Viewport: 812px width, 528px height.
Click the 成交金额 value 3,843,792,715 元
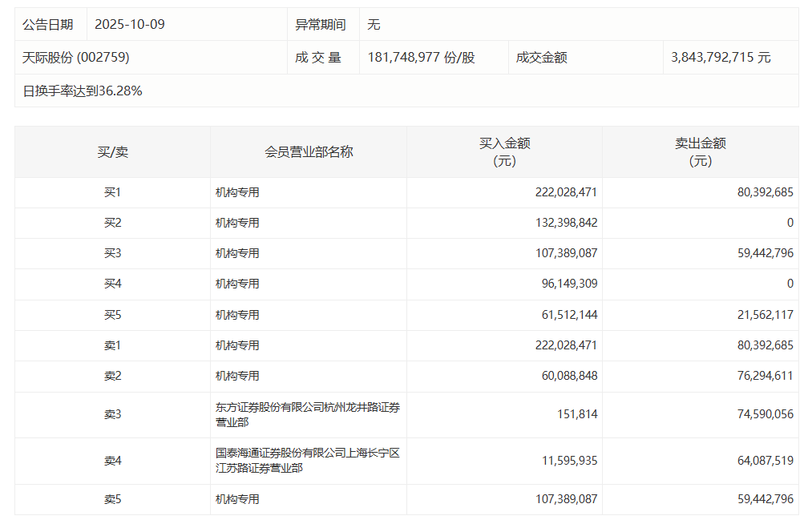[x=721, y=58]
